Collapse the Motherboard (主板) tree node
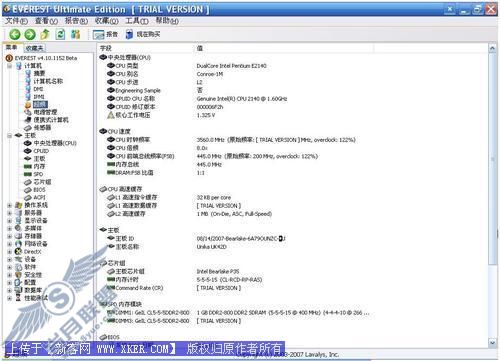Viewport: 500px width, 361px height. point(10,135)
